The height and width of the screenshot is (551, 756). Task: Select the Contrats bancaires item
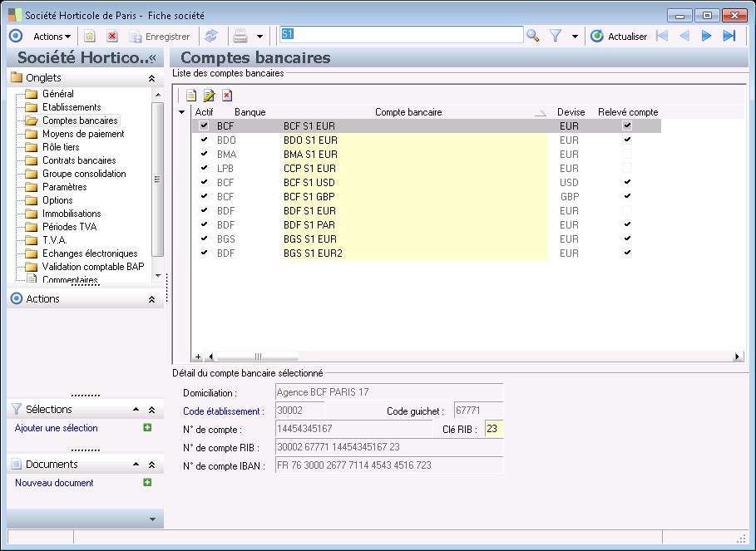coord(79,160)
